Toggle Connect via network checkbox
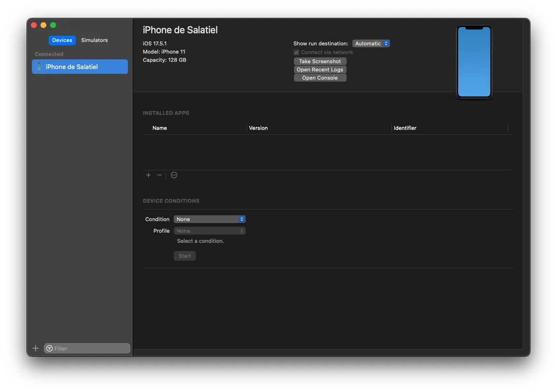Screen dimensions: 557x392 [296, 52]
